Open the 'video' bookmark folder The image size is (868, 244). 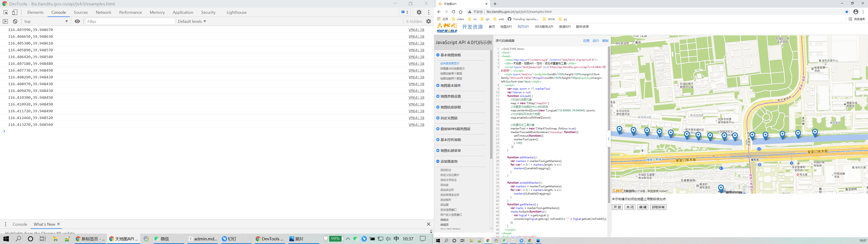click(x=458, y=19)
